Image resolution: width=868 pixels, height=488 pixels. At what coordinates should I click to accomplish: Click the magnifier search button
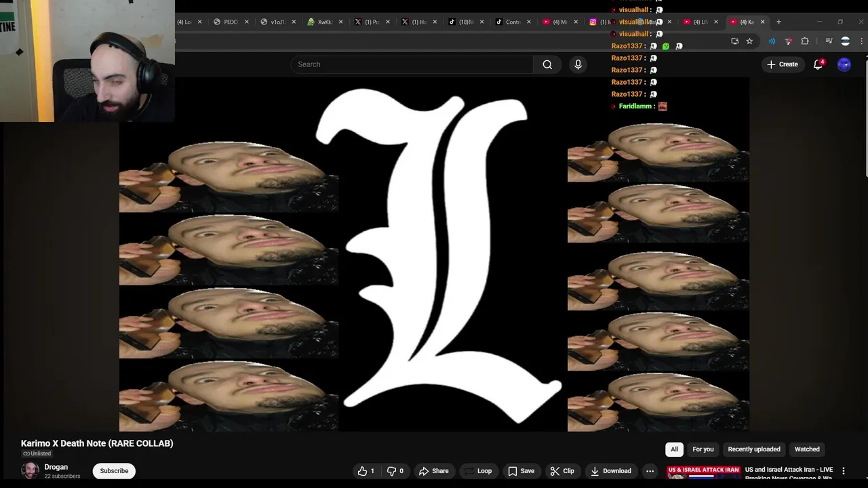click(x=547, y=64)
